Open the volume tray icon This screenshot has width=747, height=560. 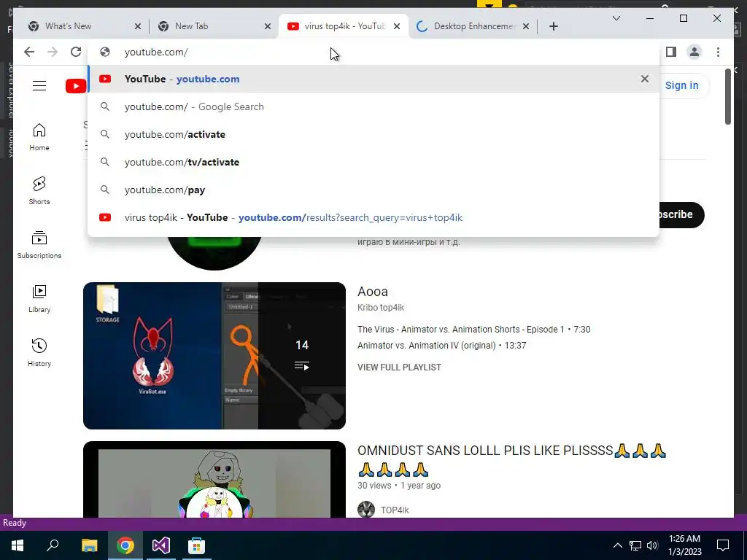pyautogui.click(x=652, y=545)
